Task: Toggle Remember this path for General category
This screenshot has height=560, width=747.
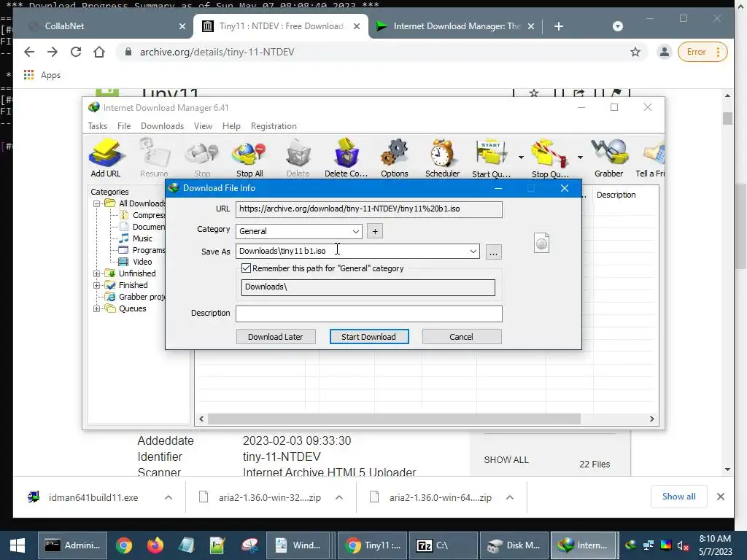Action: point(246,268)
